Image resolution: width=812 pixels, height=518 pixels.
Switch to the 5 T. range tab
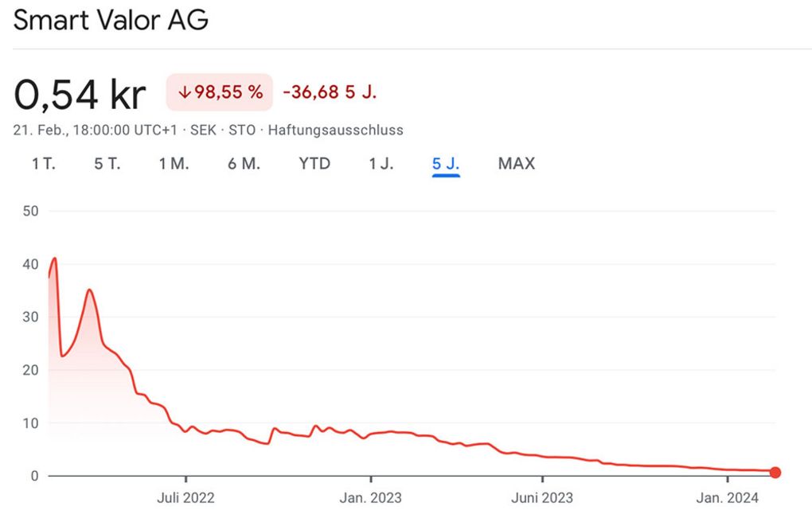pos(107,164)
